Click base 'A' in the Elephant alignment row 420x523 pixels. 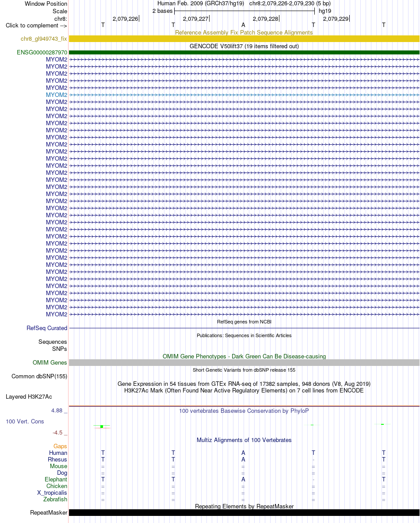click(243, 480)
